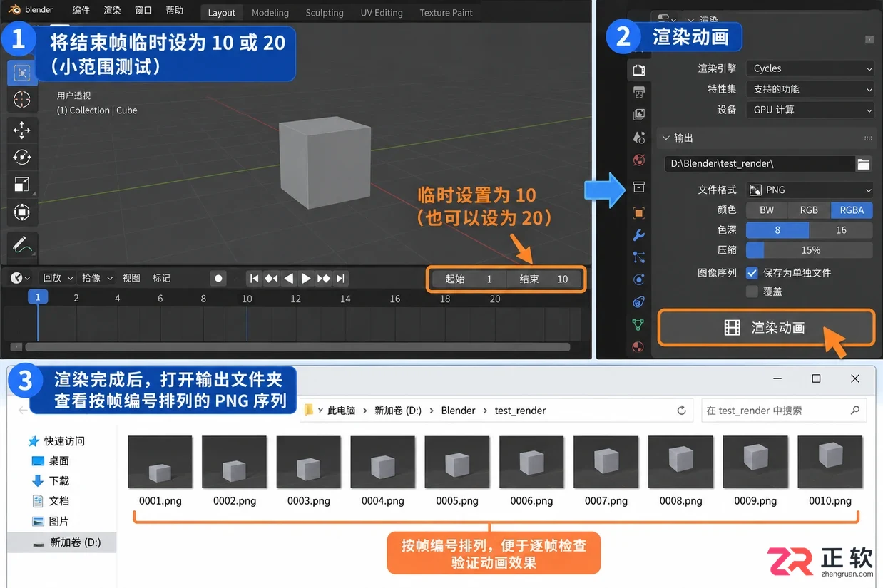
Task: Open the 特性集 支持的功能 dropdown
Action: click(810, 89)
